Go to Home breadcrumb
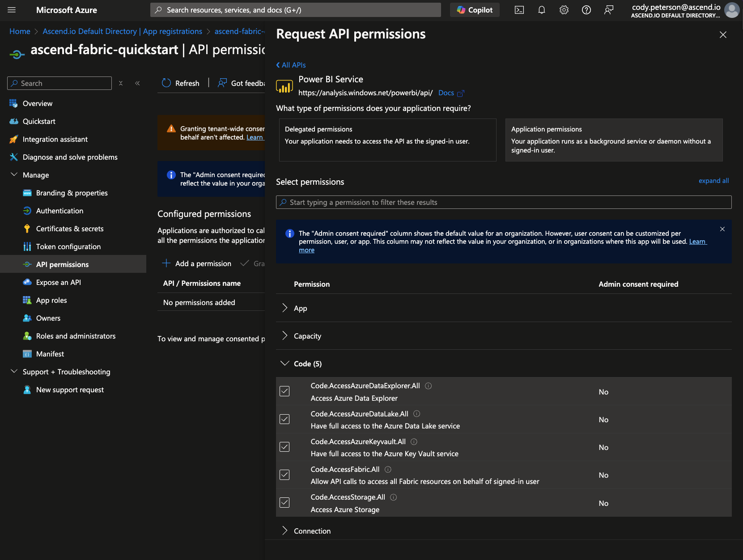 click(20, 31)
